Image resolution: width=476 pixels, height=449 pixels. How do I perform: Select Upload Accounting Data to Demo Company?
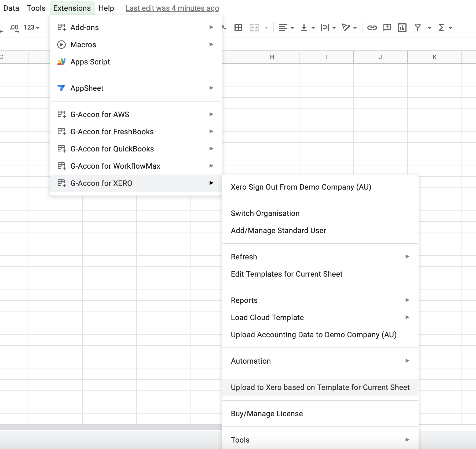[320, 335]
